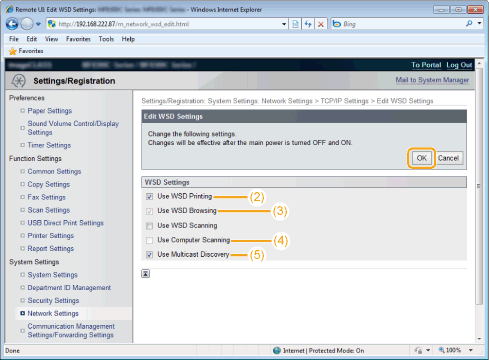Click the vertical scrollbar down arrow
This screenshot has width=489, height=361.
pyautogui.click(x=479, y=339)
